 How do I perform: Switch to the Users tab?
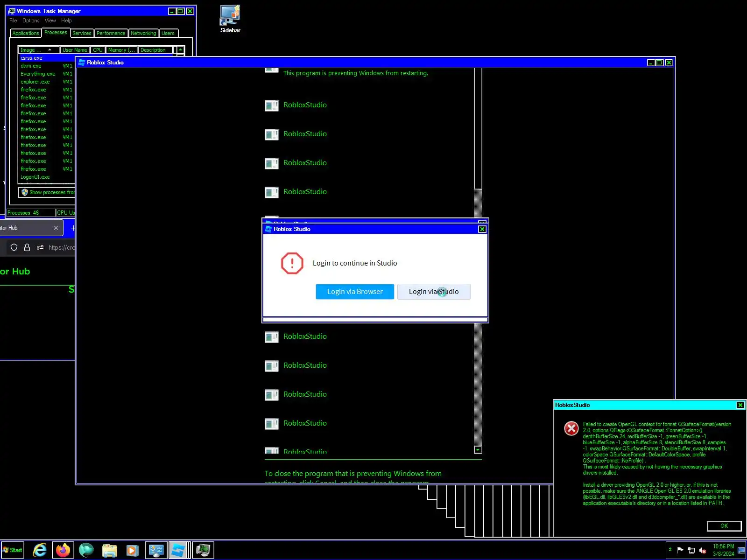click(168, 33)
